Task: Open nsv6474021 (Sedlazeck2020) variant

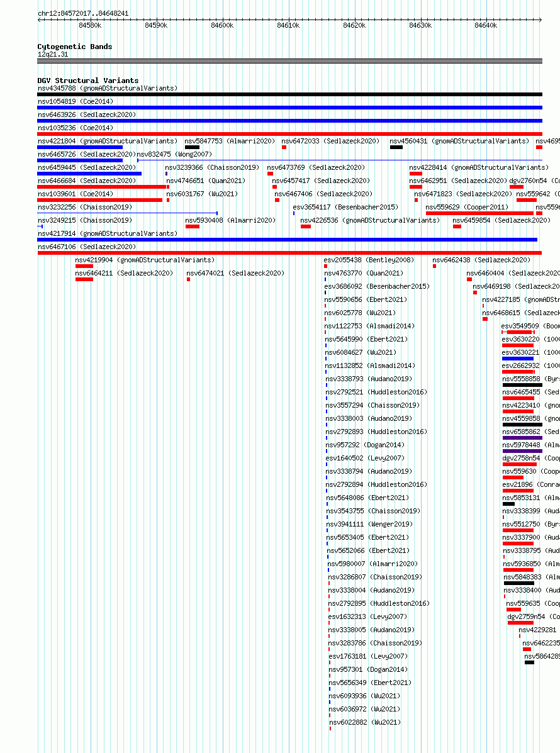Action: [235, 273]
